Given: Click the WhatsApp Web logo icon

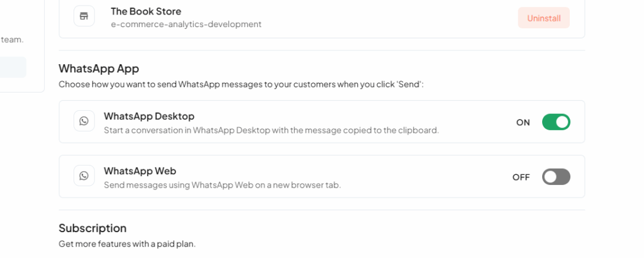Looking at the screenshot, I should coord(84,176).
